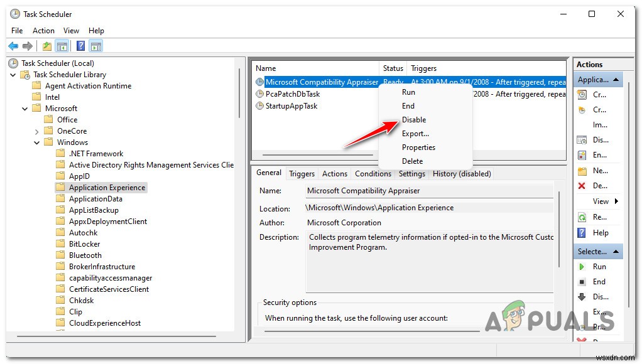Run the selected task from Actions pane

coord(599,266)
